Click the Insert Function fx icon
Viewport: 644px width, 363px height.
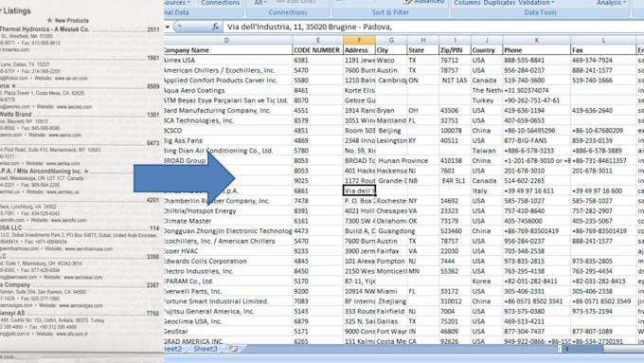215,27
